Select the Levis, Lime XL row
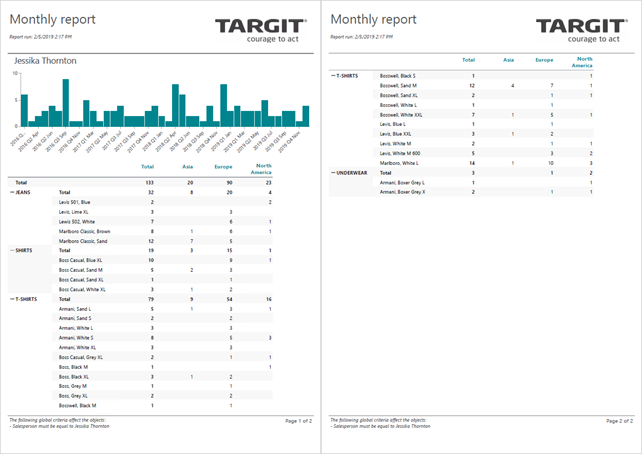 pyautogui.click(x=162, y=212)
